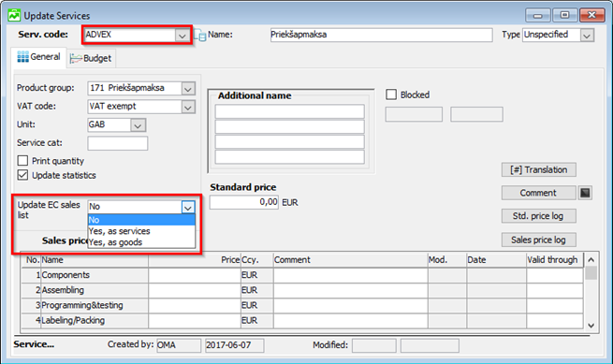Open the Sales price log
613x364 pixels.
538,240
